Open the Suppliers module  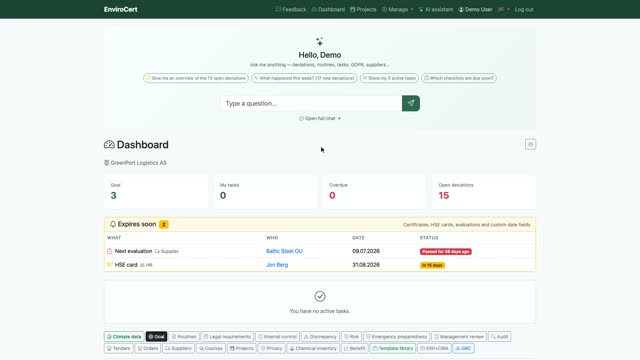pyautogui.click(x=178, y=349)
